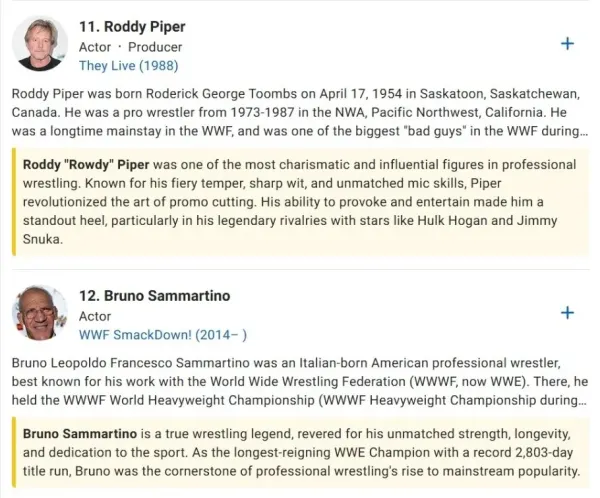
Task: Expand Roddy Piper's truncated biography text
Action: pyautogui.click(x=300, y=112)
